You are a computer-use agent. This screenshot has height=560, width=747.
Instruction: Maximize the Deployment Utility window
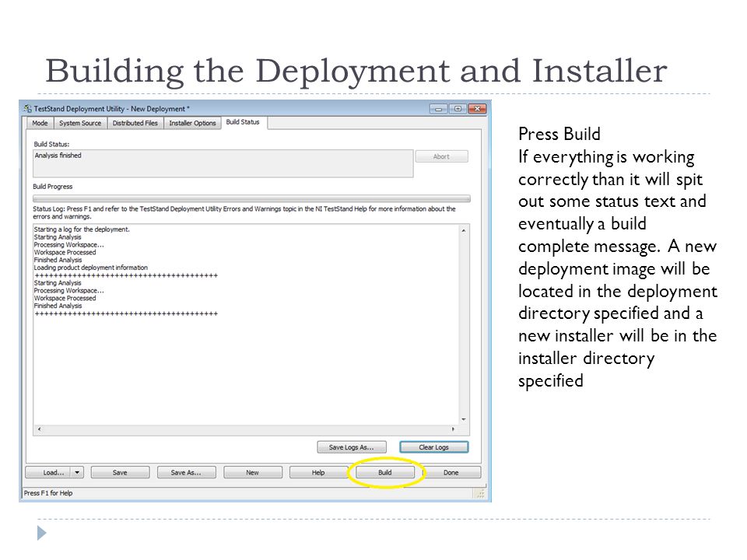coord(458,109)
